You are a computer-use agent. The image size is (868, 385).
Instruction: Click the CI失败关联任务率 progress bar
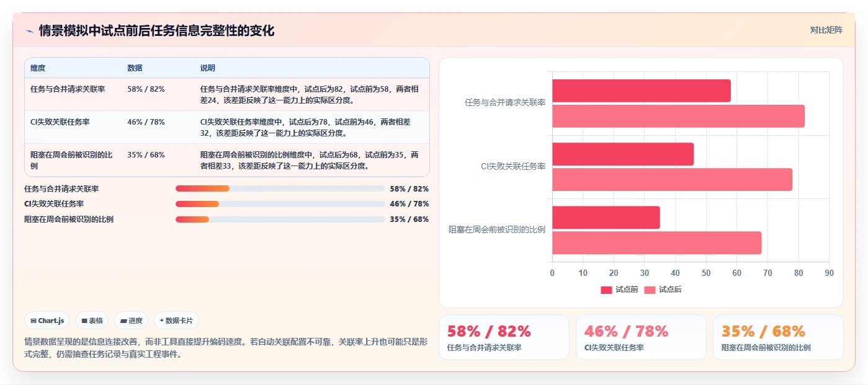coord(280,204)
